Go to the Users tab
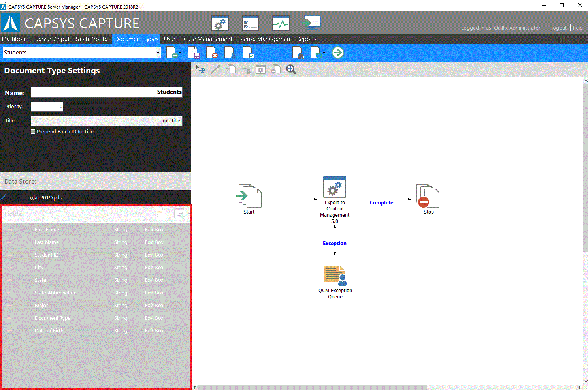 pos(171,39)
